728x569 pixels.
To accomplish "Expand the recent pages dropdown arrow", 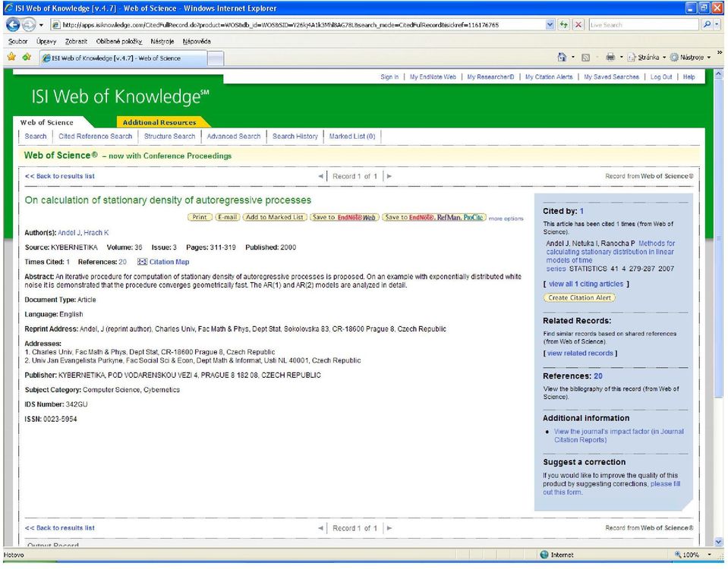I will 41,24.
